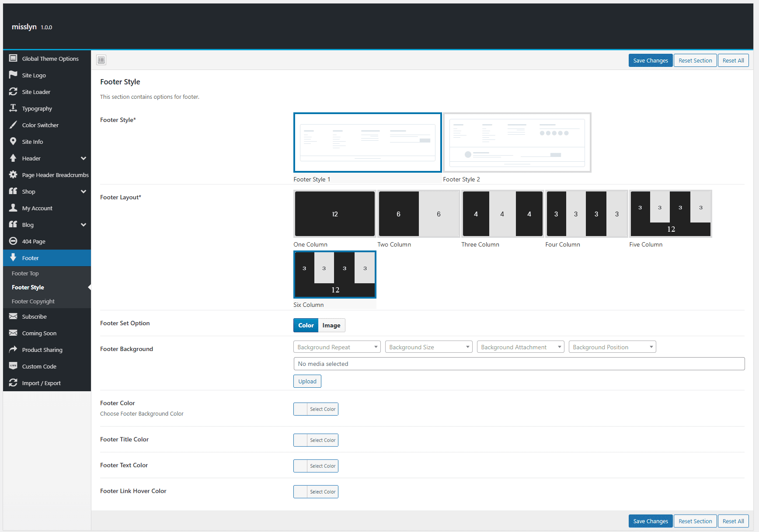The height and width of the screenshot is (532, 759).
Task: Open Footer Title Color picker
Action: (x=316, y=440)
